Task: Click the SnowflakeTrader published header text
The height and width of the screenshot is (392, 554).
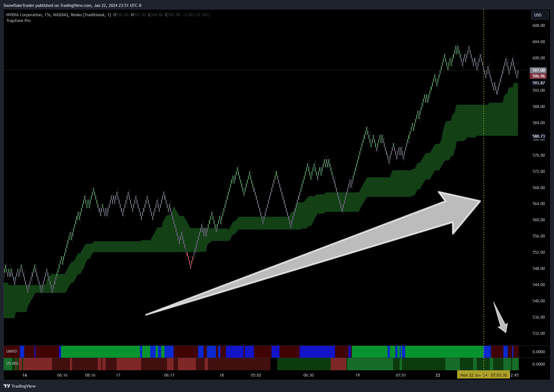Action: [72, 5]
